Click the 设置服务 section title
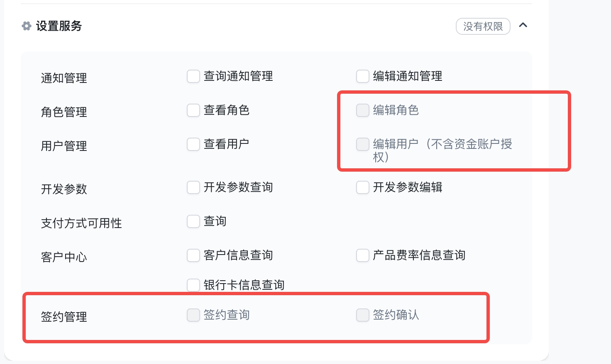This screenshot has width=611, height=364. 59,26
